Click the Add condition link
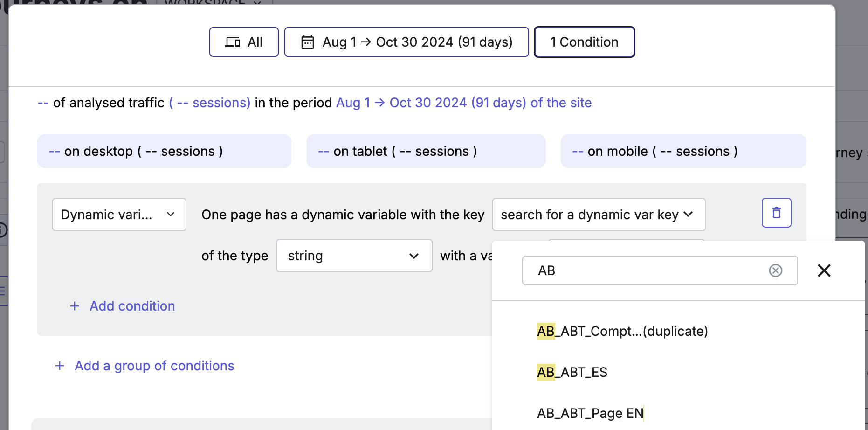Screen dimensions: 868x430 pos(132,306)
